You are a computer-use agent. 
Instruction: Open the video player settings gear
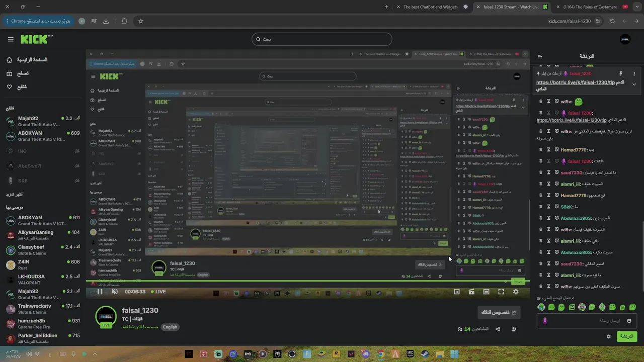(516, 292)
